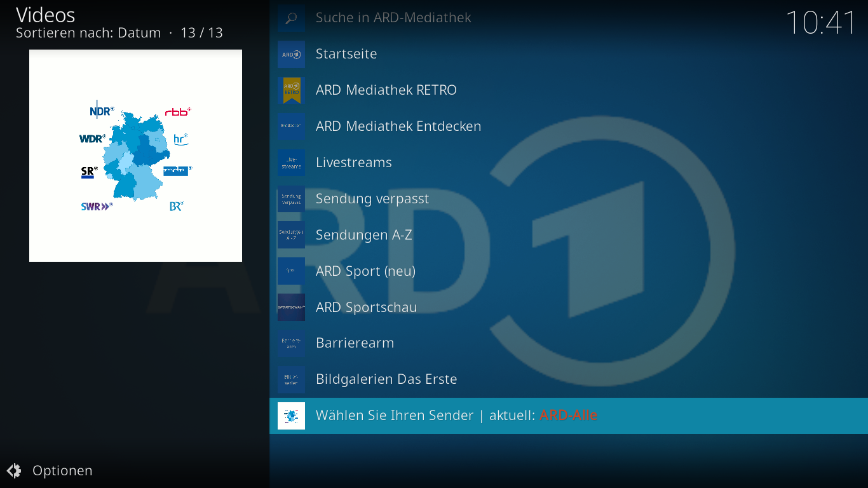This screenshot has height=488, width=868.
Task: Select ARD Sportschau entry
Action: tap(569, 308)
